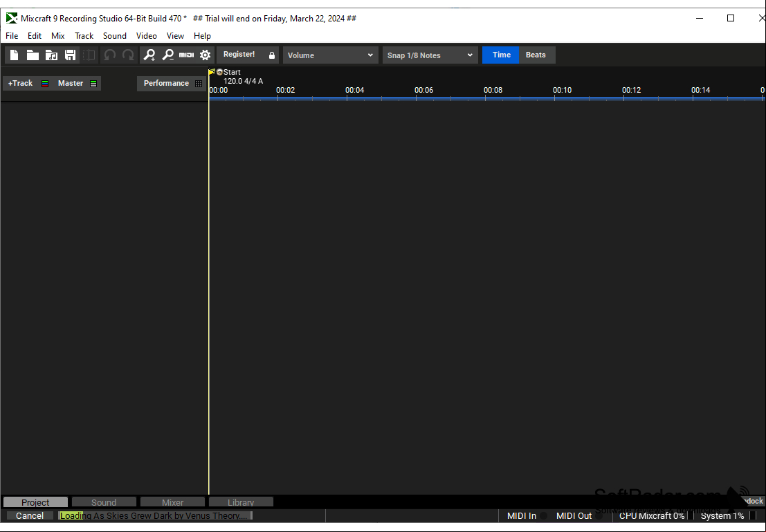Click the grid icon beside Performance
This screenshot has width=766, height=532.
[x=199, y=84]
